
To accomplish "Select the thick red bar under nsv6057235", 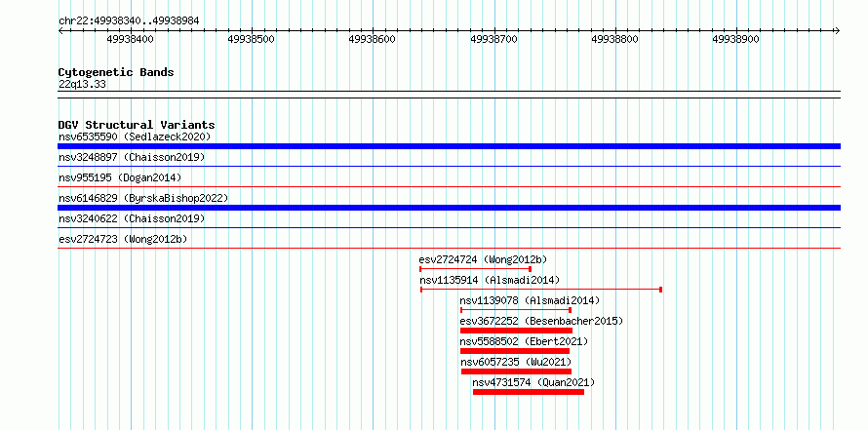I will tap(516, 371).
